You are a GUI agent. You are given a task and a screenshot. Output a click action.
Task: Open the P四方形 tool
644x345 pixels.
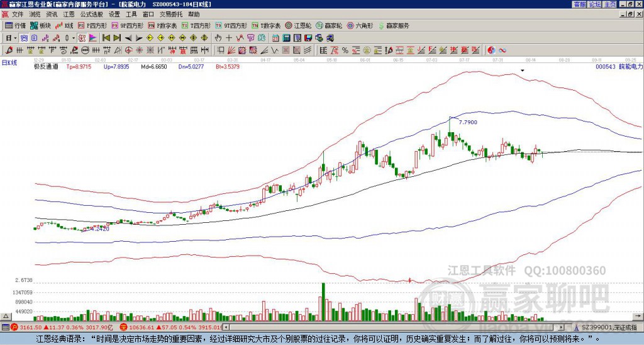click(93, 25)
